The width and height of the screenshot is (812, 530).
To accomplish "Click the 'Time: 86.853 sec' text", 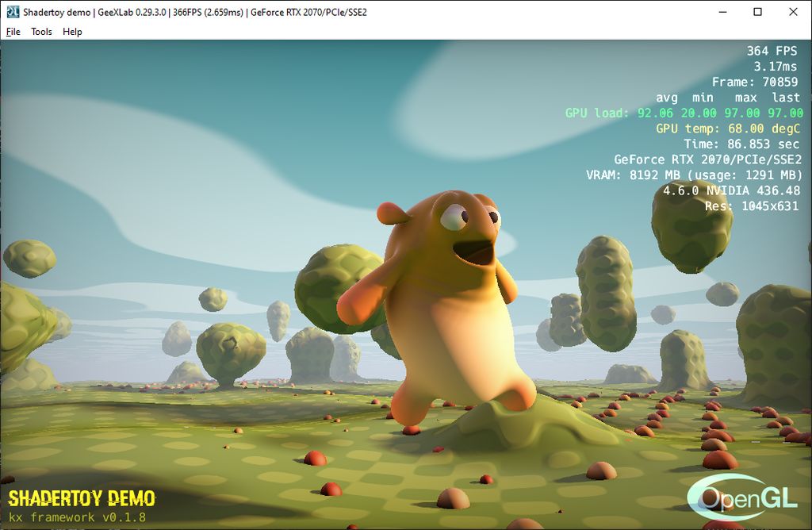I will point(741,144).
